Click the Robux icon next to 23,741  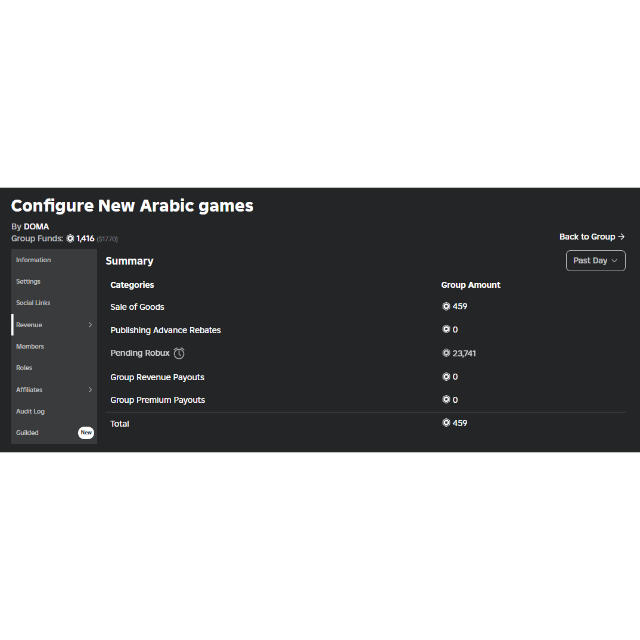click(446, 353)
